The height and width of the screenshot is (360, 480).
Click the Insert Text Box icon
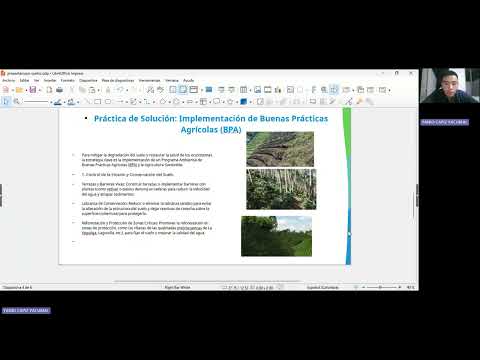click(290, 90)
